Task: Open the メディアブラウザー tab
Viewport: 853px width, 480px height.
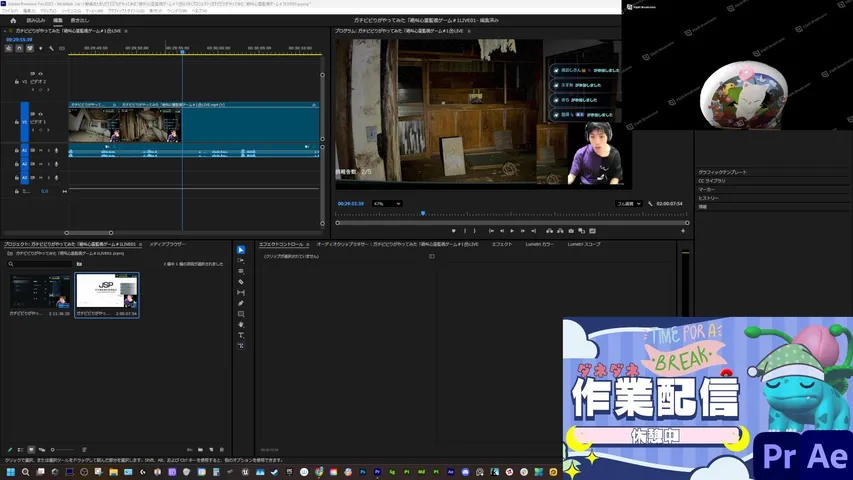Action: click(167, 244)
